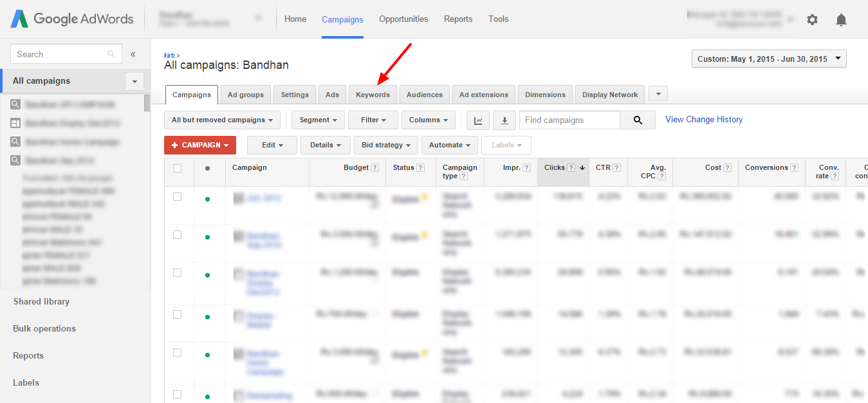Open the settings gear menu
Image resolution: width=868 pixels, height=403 pixels.
pyautogui.click(x=812, y=20)
